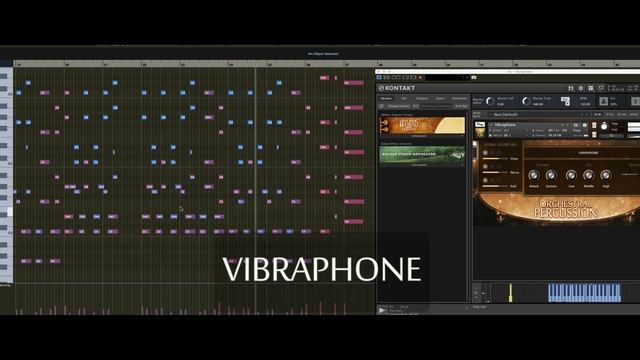Toggle the Close mic power button
Screen dimensions: 640x360
pos(485,153)
